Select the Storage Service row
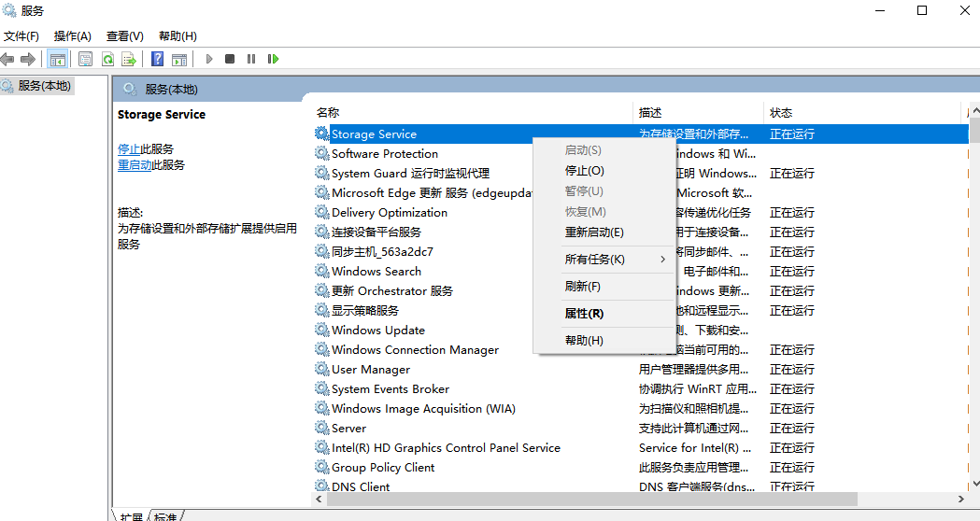Screen dimensions: 980x521 [x=641, y=134]
